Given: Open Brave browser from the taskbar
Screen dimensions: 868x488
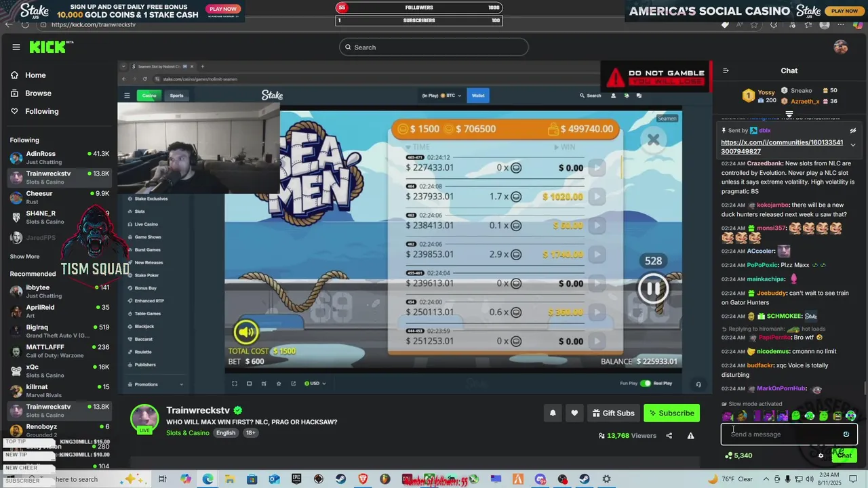Looking at the screenshot, I should pos(363,479).
